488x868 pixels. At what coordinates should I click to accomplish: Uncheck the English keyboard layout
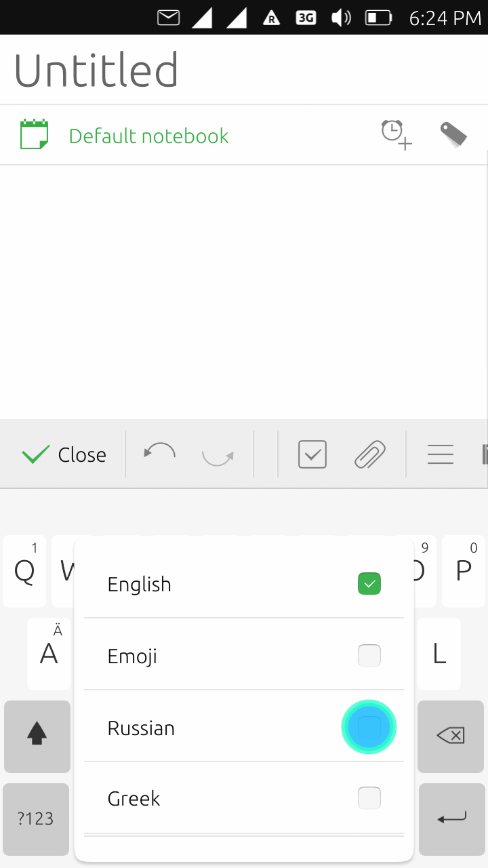369,583
